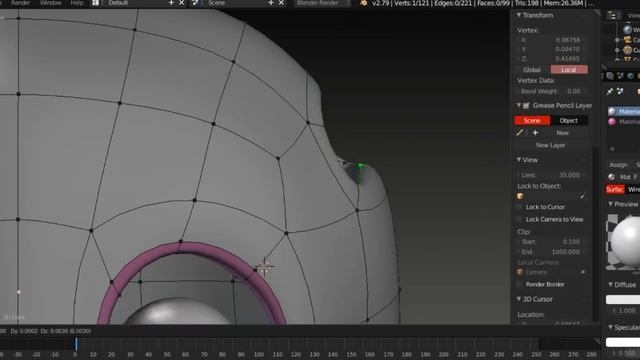This screenshot has width=640, height=360.
Task: Collapse the Transform panel
Action: (519, 15)
